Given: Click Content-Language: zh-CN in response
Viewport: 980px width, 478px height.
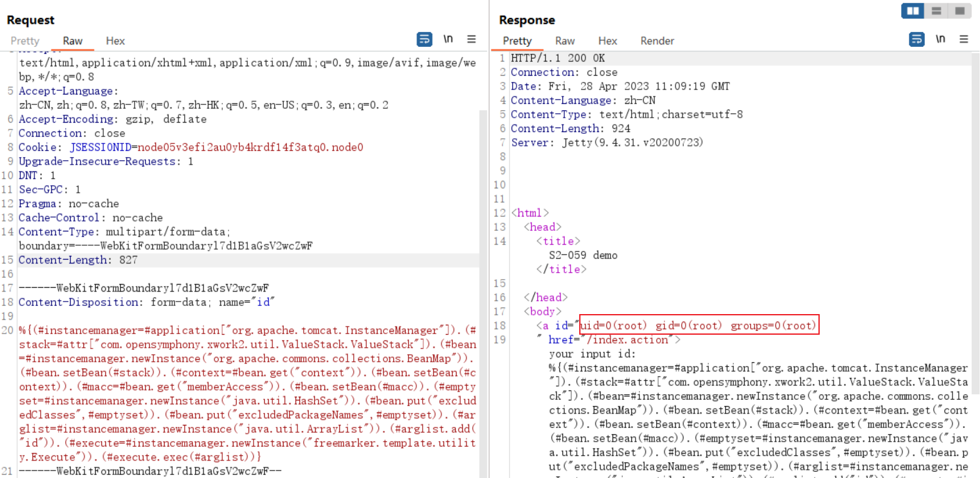Looking at the screenshot, I should pyautogui.click(x=583, y=101).
